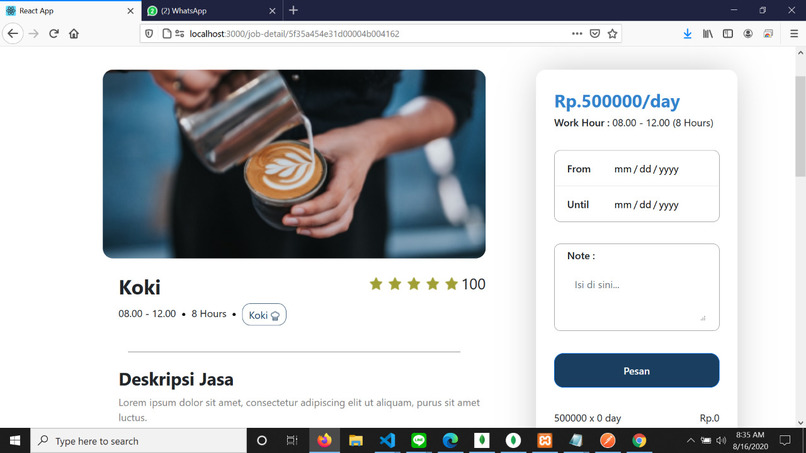Show hidden system tray icons

click(690, 441)
